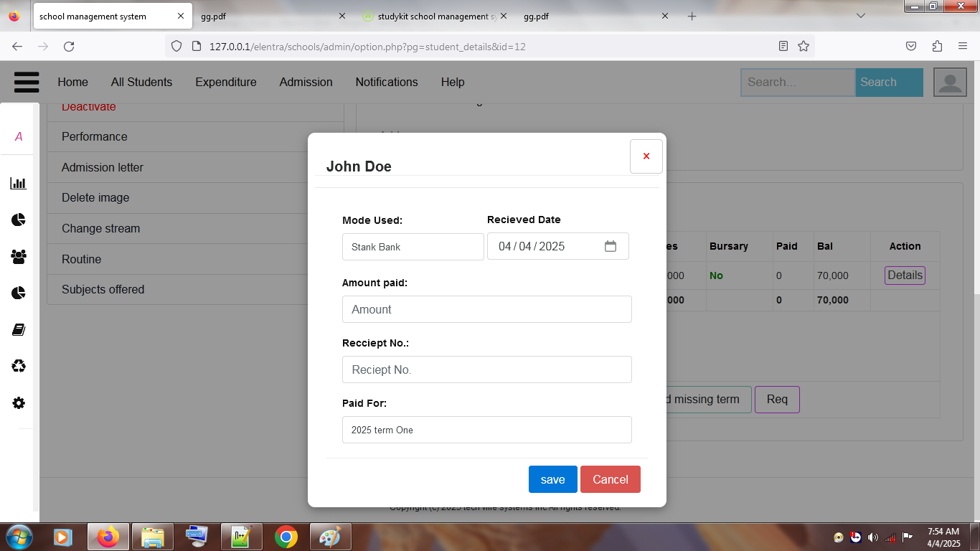
Task: Open the Admission menu item
Action: coord(306,82)
